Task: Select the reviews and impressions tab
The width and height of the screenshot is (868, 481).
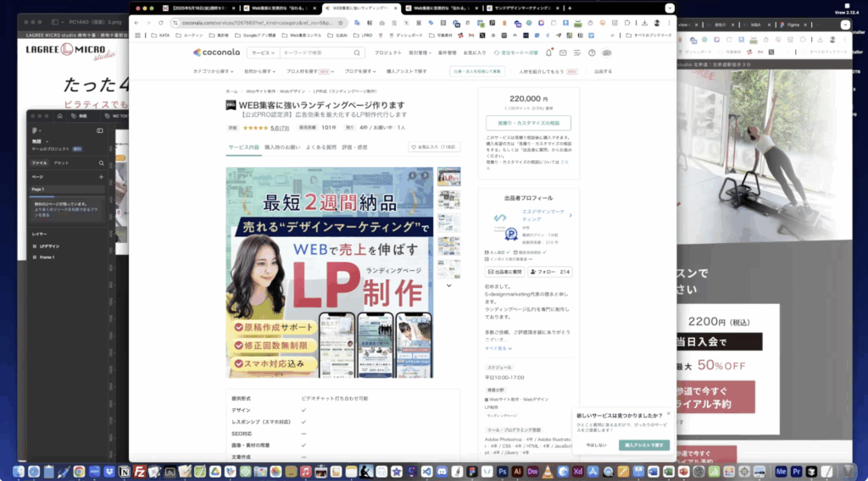Action: (355, 147)
